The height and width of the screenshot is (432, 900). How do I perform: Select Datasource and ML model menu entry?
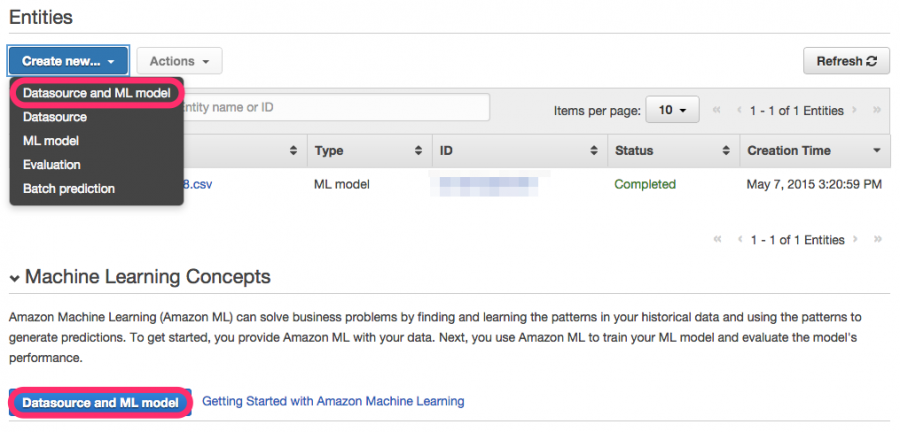[96, 93]
